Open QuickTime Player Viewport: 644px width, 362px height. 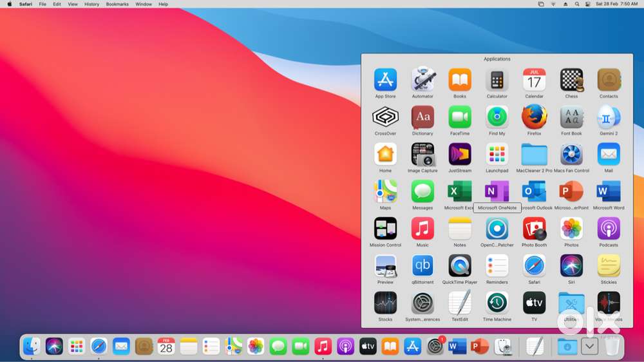pos(460,265)
